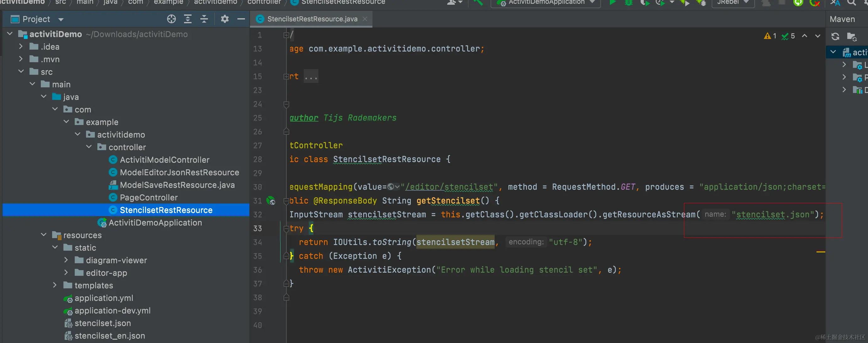Collapse the controller package
The image size is (868, 343).
[89, 147]
